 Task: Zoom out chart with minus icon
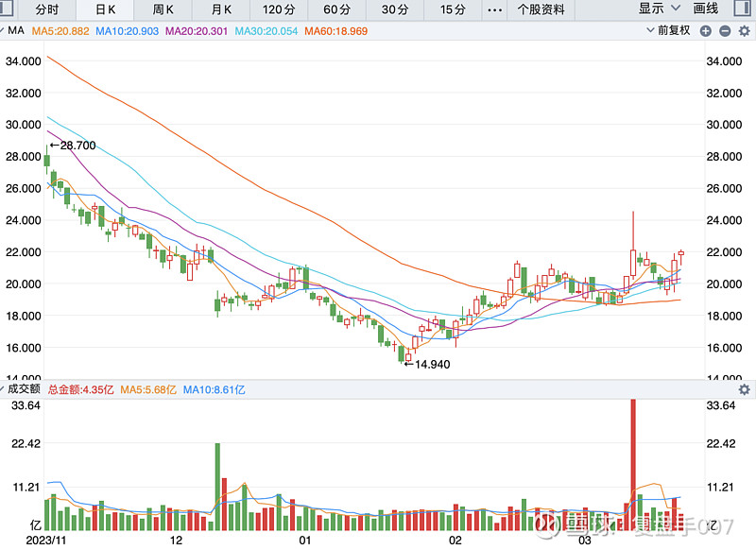click(x=725, y=31)
